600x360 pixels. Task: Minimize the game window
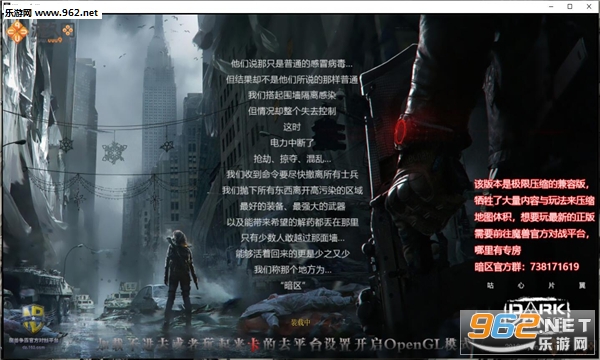tap(551, 7)
